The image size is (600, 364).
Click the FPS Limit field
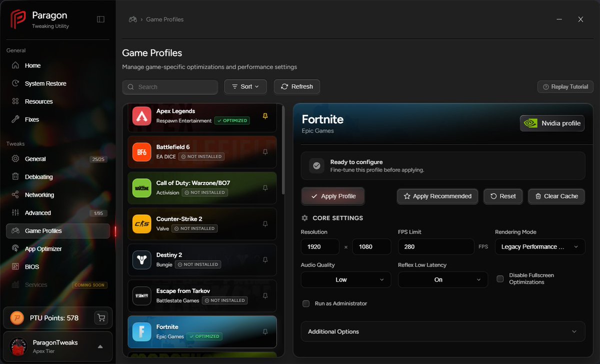tap(436, 247)
